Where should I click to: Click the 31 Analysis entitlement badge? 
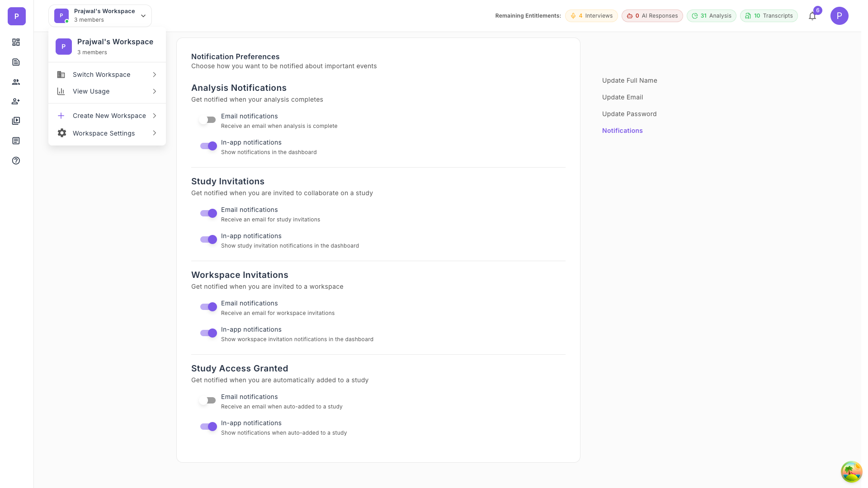(x=711, y=16)
